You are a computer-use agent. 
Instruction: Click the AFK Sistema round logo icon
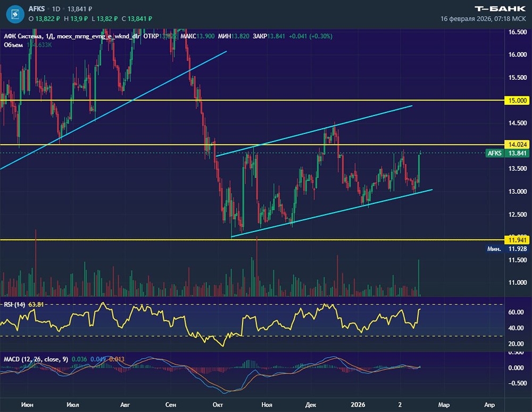(15, 14)
